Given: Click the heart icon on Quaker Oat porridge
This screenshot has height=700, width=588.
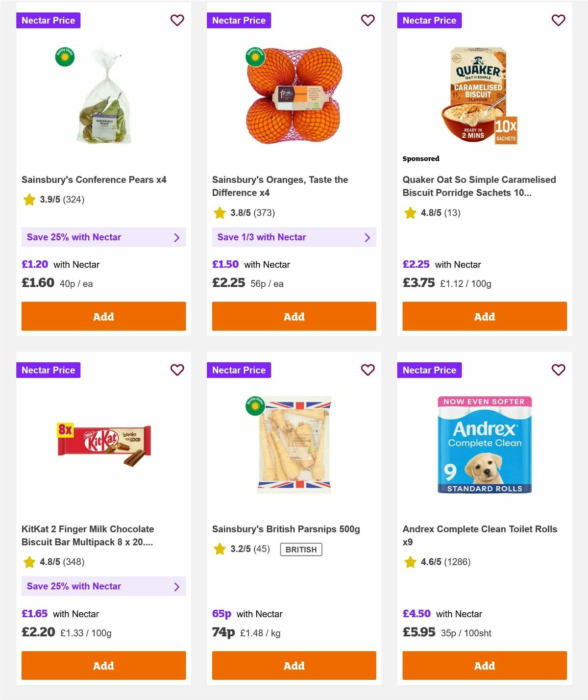Looking at the screenshot, I should click(558, 21).
